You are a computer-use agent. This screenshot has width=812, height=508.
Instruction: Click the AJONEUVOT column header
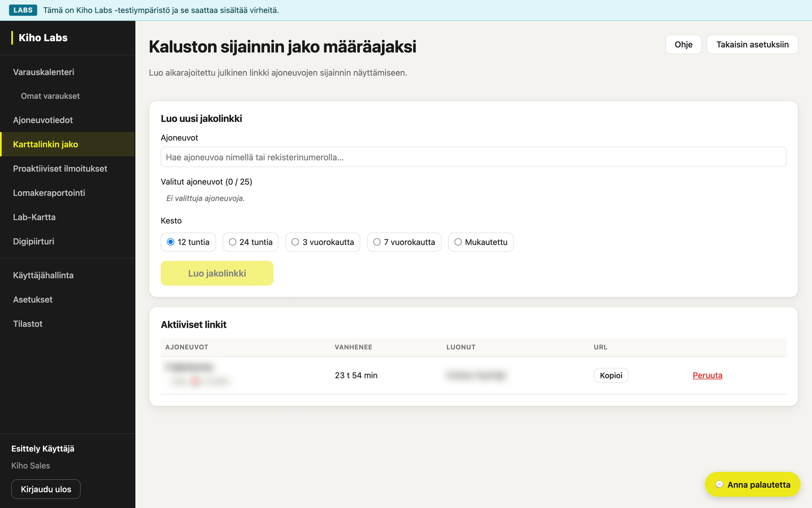pos(187,347)
